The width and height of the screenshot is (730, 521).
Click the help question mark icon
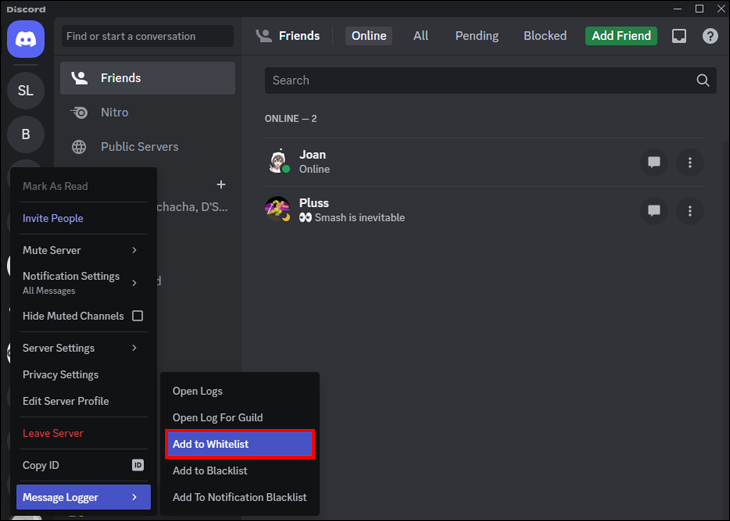coord(710,36)
